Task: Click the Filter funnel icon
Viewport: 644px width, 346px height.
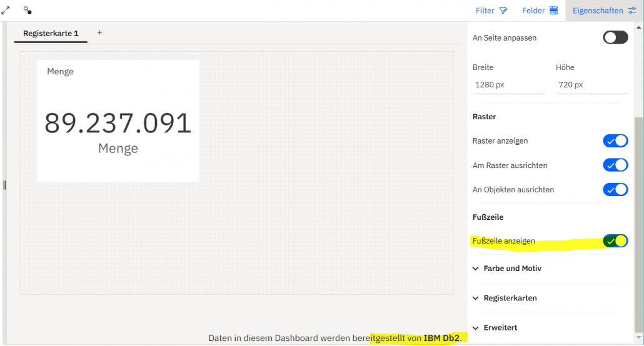Action: pos(503,11)
